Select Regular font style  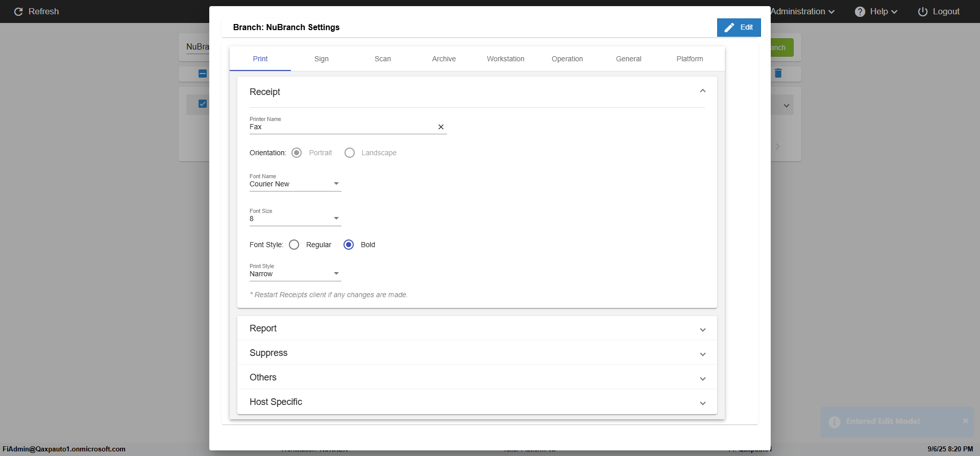tap(294, 245)
